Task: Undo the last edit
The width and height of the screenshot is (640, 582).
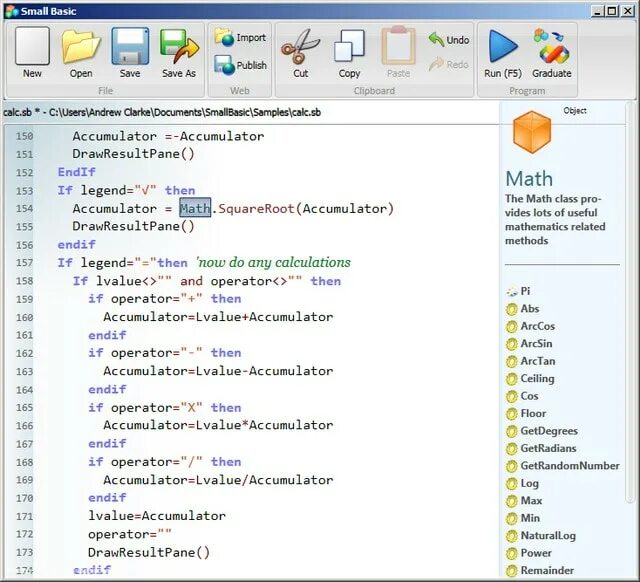Action: click(x=449, y=40)
